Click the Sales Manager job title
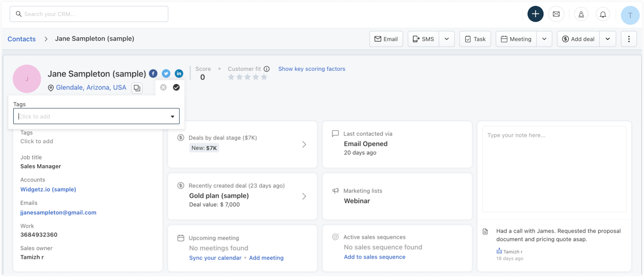 tap(41, 166)
